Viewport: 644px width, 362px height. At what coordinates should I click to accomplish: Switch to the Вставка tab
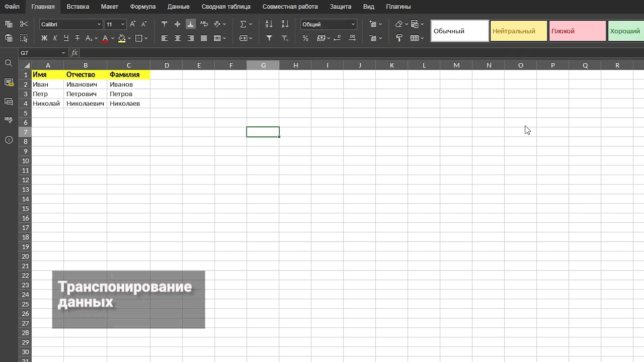[77, 7]
